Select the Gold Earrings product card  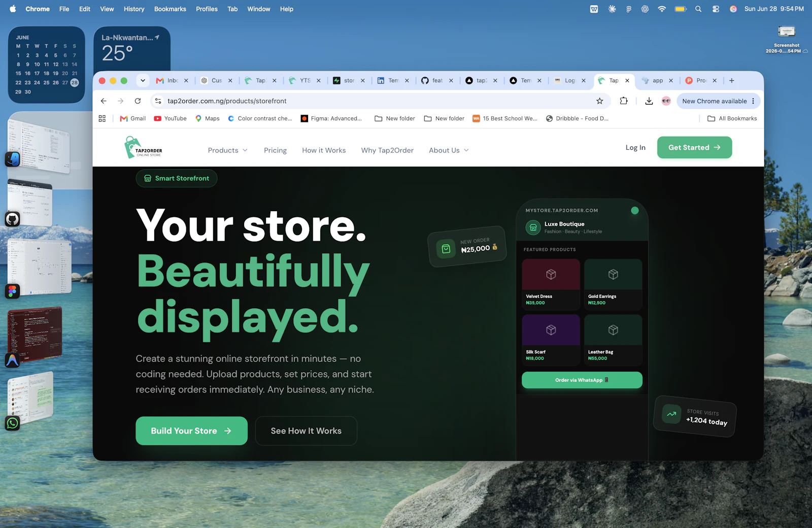pyautogui.click(x=613, y=284)
